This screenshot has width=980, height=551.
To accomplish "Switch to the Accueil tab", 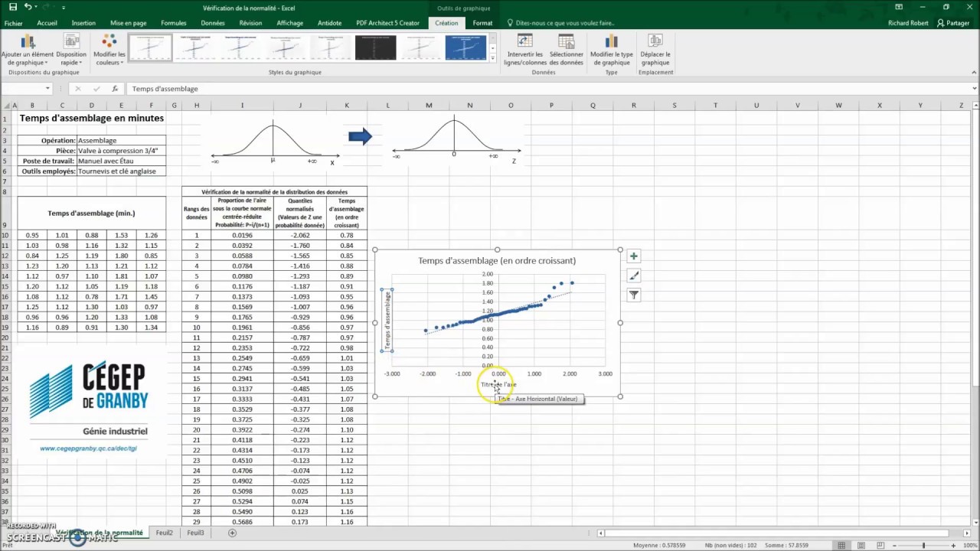I will pyautogui.click(x=47, y=23).
